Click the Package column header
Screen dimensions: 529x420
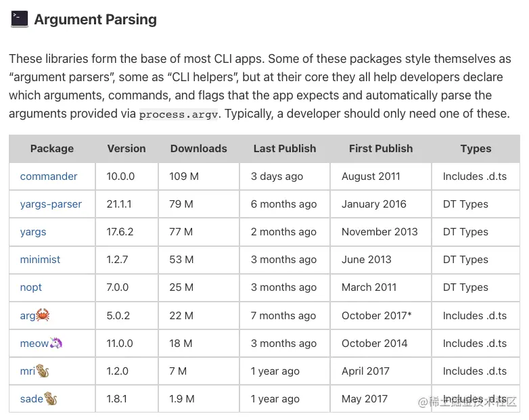click(52, 148)
